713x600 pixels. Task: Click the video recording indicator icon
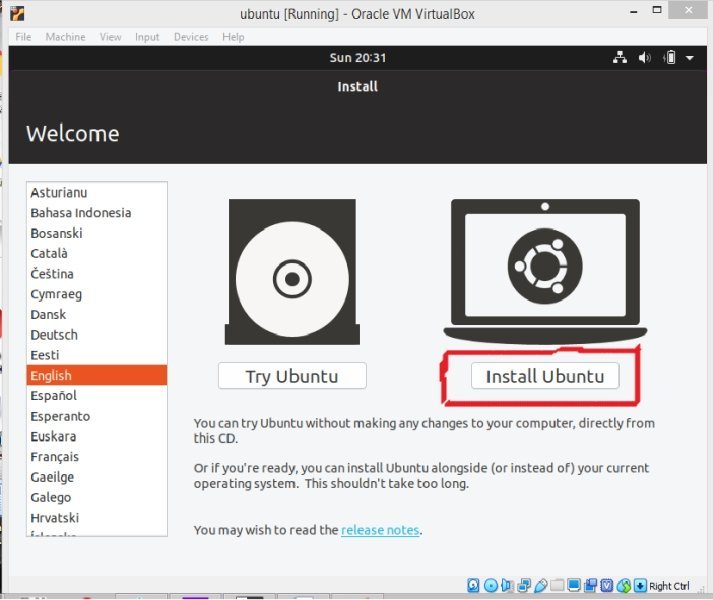[590, 585]
